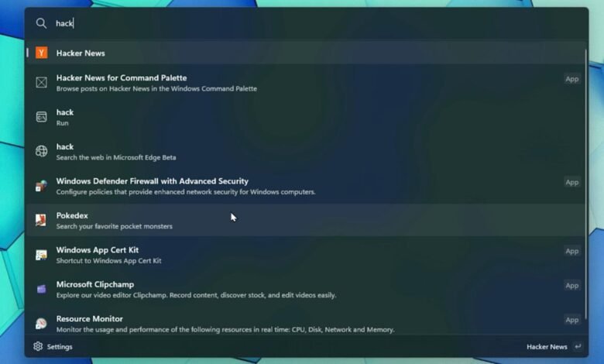Click the results list vertical scrollbar

coord(586,184)
